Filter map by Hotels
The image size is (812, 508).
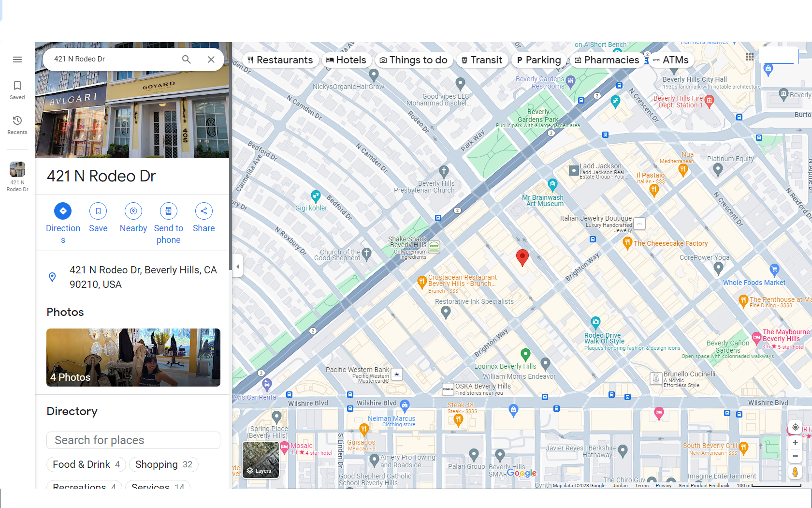coord(347,60)
